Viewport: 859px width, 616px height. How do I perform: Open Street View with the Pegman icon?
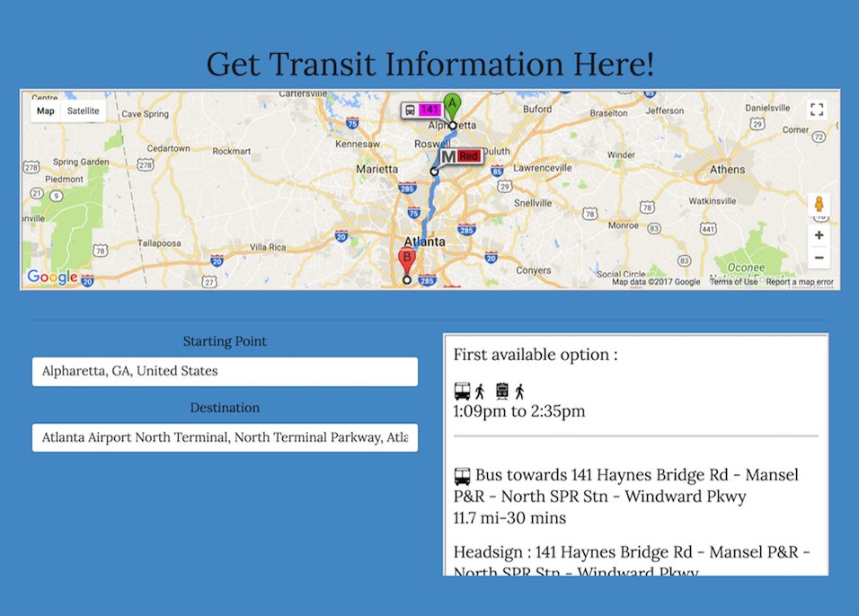point(819,205)
